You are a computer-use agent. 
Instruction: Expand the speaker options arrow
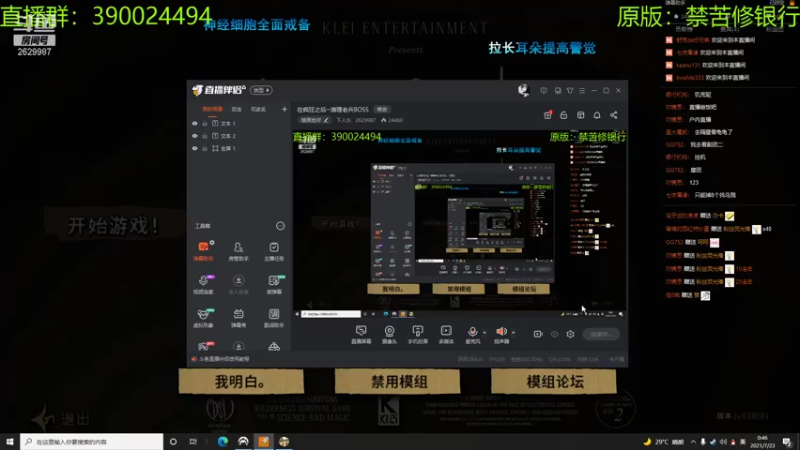pyautogui.click(x=513, y=333)
